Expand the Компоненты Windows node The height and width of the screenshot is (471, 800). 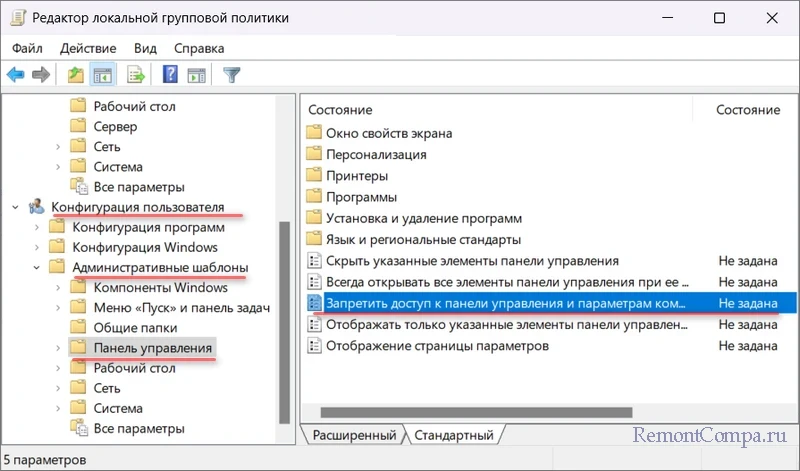click(58, 288)
